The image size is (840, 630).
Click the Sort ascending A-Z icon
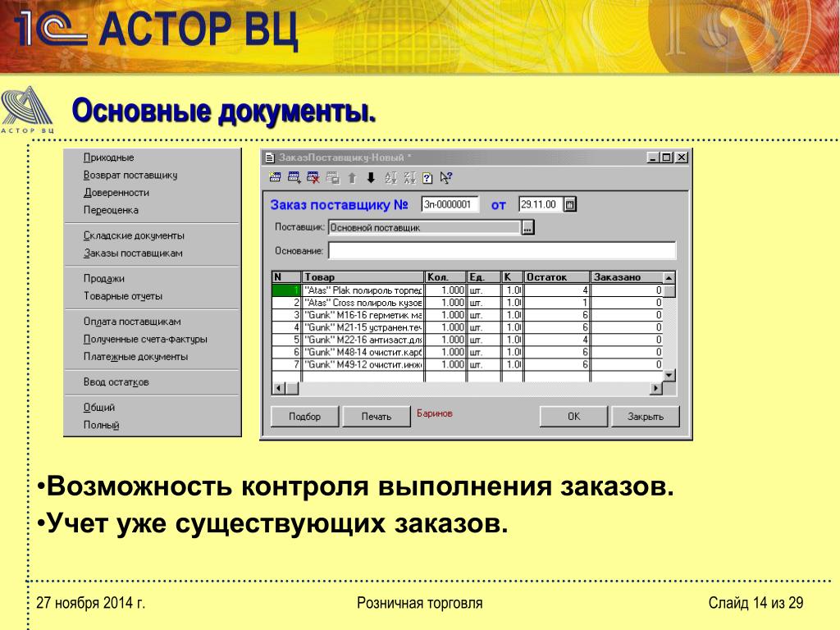(391, 178)
